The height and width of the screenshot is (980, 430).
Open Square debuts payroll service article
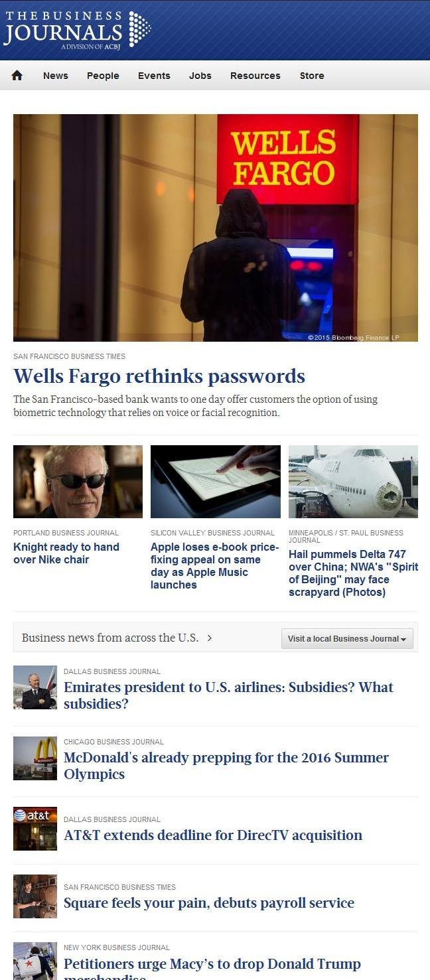[209, 903]
